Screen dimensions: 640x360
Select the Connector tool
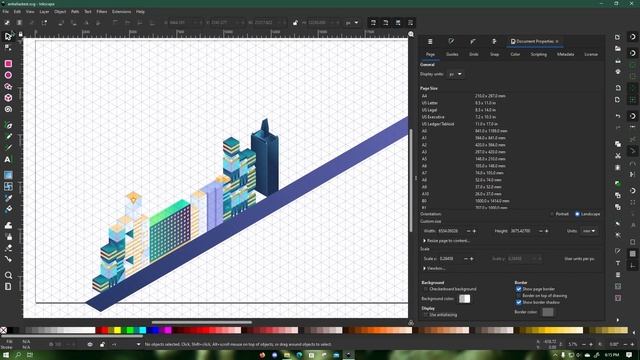pos(8,259)
